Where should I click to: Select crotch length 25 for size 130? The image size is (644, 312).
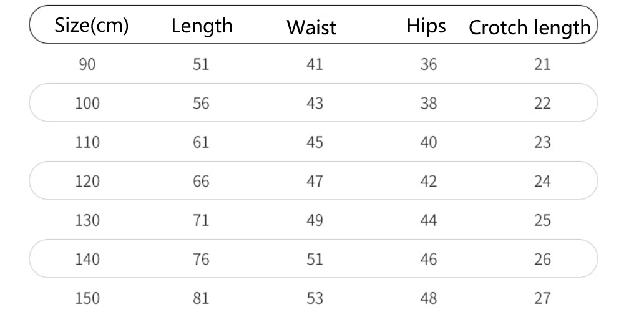point(543,220)
